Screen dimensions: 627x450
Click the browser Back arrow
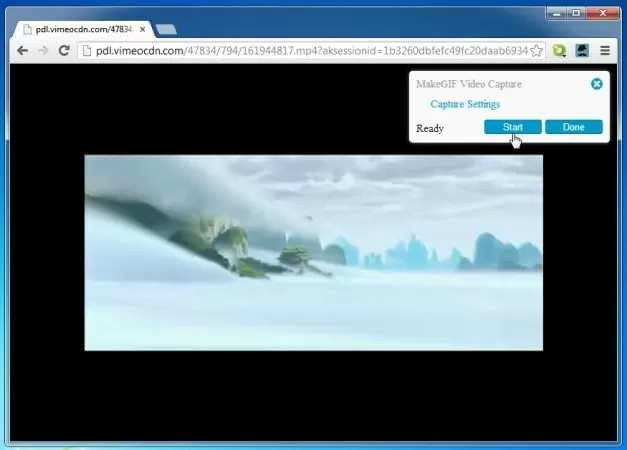pos(22,50)
